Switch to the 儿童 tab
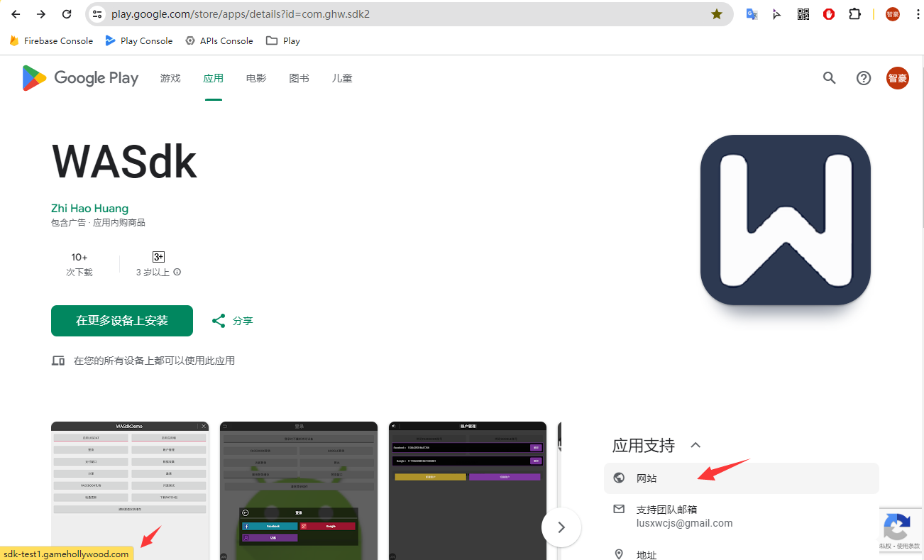924x560 pixels. pos(342,78)
